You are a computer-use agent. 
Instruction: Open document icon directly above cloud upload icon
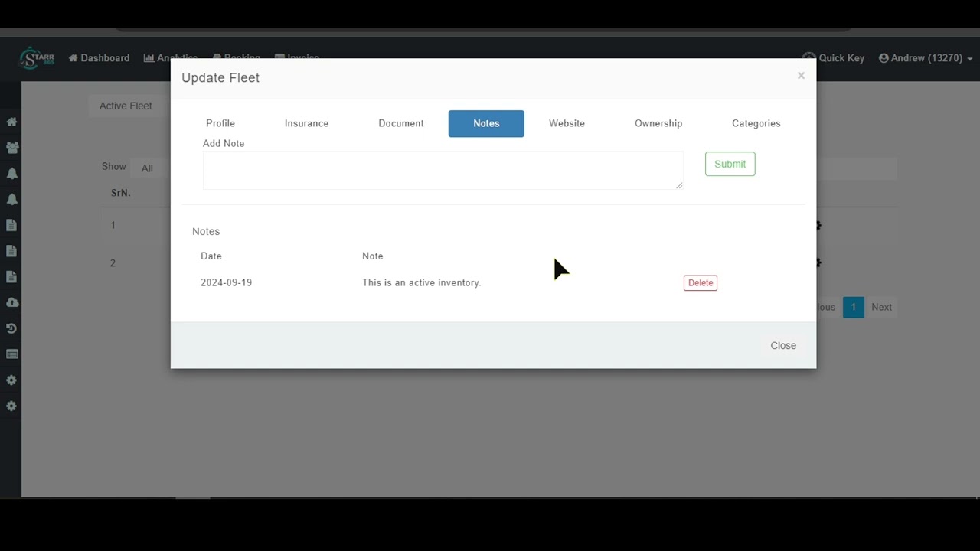(11, 277)
